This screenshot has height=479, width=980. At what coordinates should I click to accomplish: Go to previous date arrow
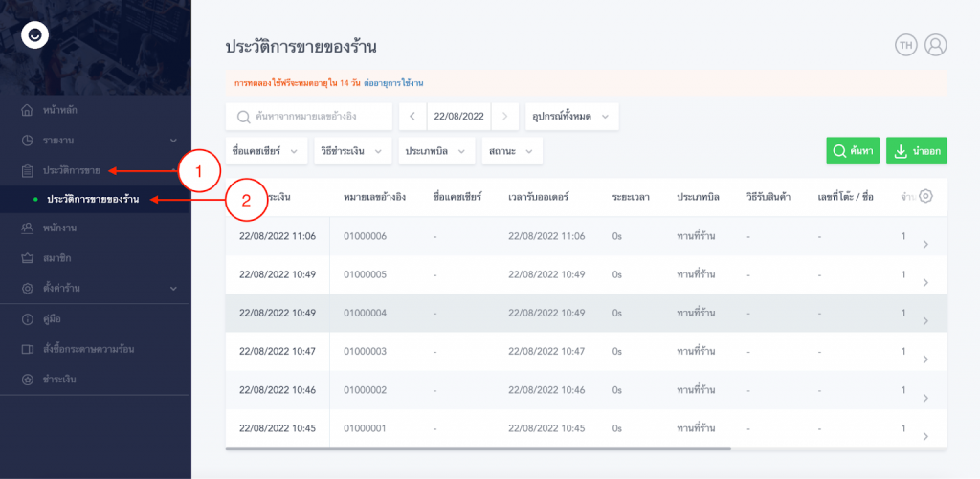412,117
